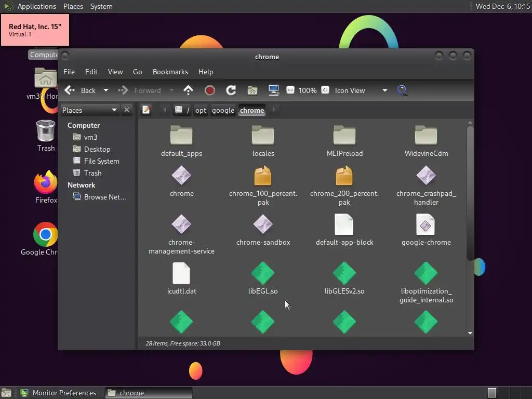
Task: Select the google-chrome script file icon
Action: point(425,224)
